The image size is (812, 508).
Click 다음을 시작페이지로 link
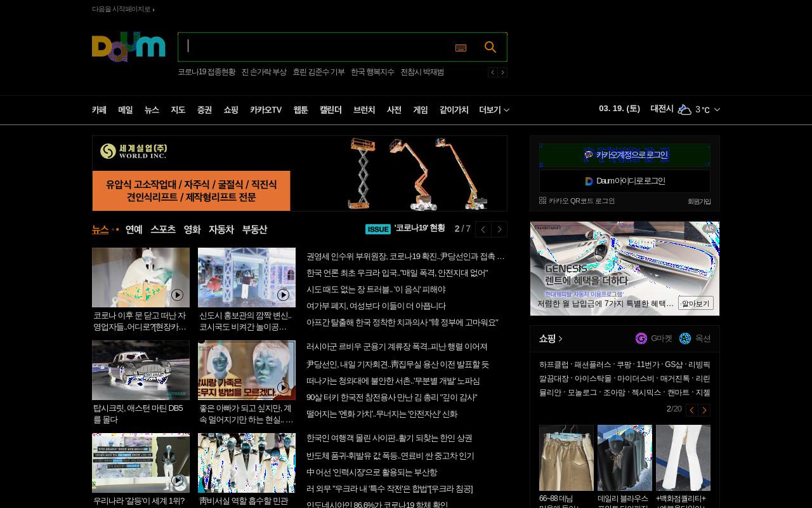[x=123, y=9]
